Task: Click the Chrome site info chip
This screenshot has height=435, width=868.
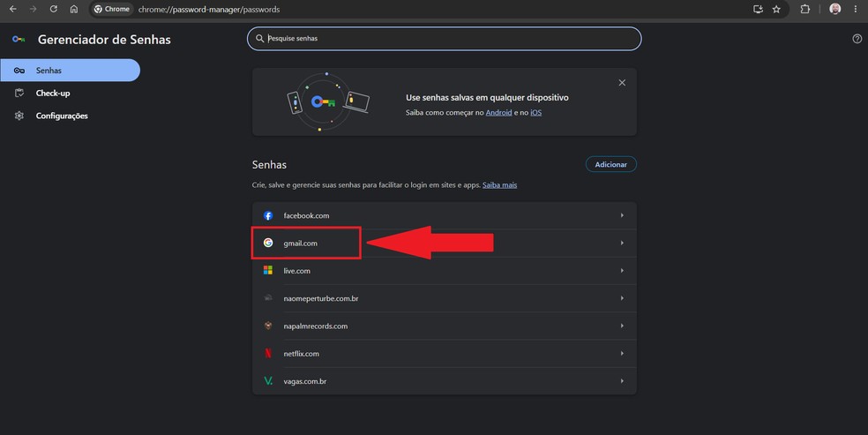Action: pyautogui.click(x=112, y=9)
